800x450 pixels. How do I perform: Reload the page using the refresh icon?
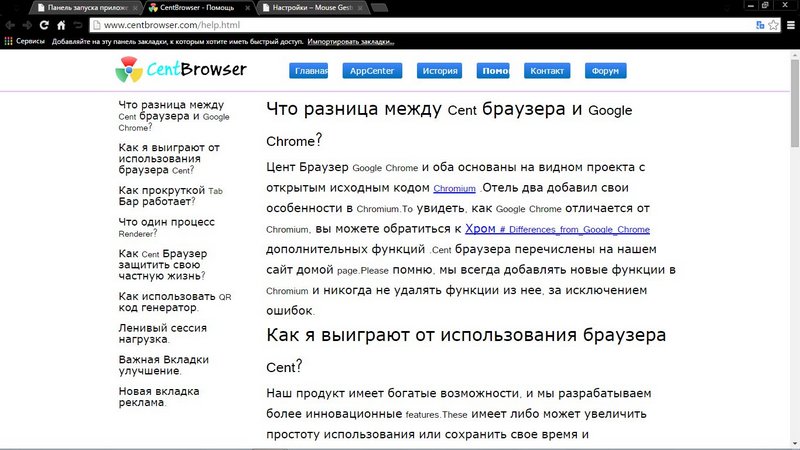pos(44,25)
